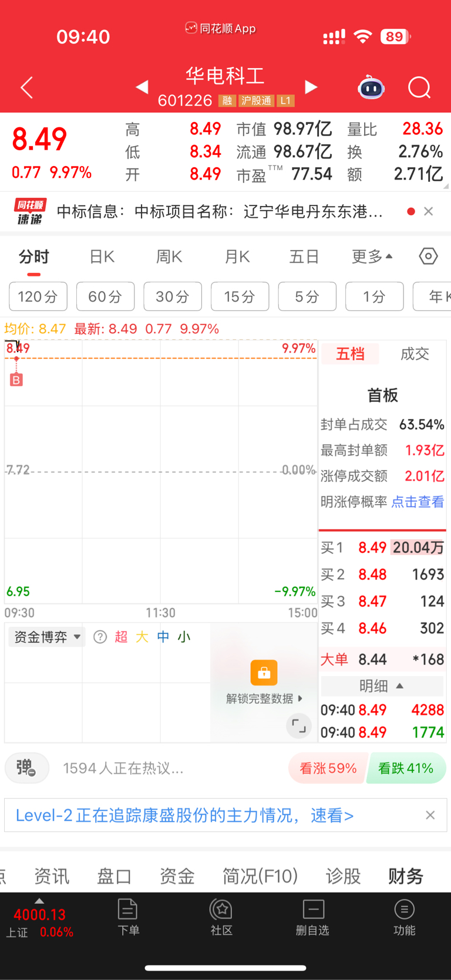451x980 pixels.
Task: Tap the 买2 8.48 order row
Action: click(382, 575)
